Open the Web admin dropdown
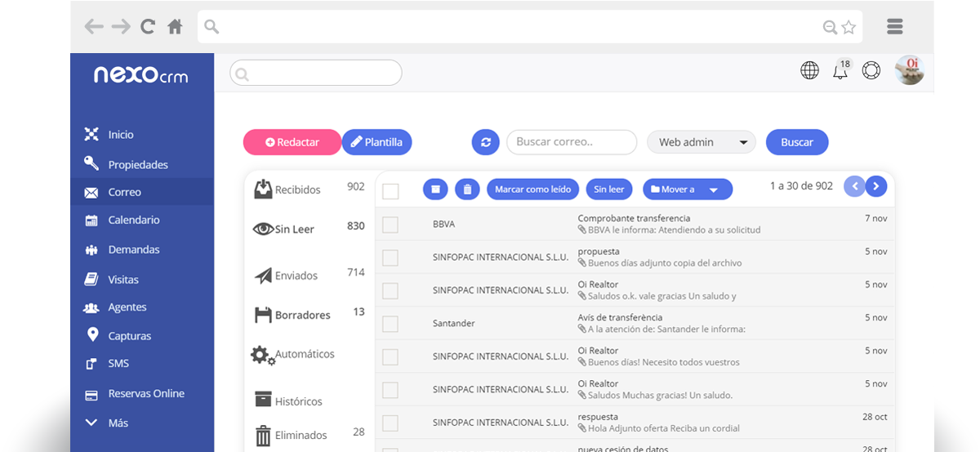This screenshot has height=452, width=980. pos(702,142)
